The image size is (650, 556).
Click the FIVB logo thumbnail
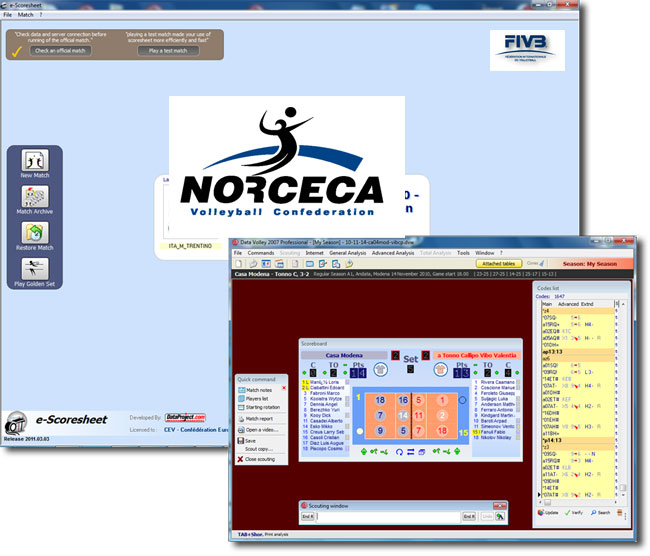coord(527,50)
